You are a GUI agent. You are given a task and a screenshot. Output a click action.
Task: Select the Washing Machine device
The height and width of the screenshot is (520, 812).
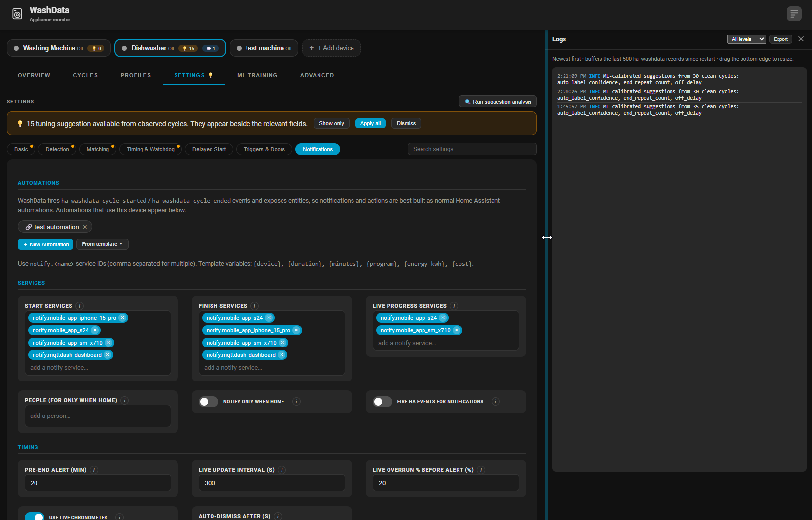(x=59, y=48)
